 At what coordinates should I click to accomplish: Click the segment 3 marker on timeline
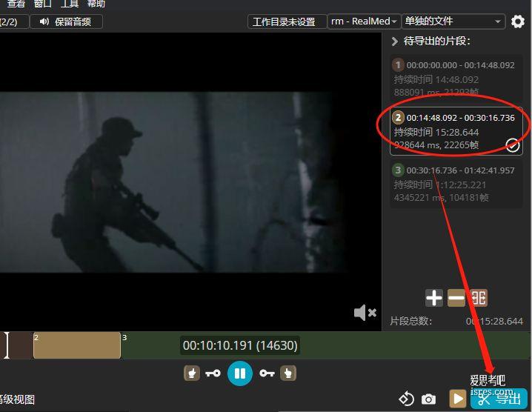(x=124, y=337)
